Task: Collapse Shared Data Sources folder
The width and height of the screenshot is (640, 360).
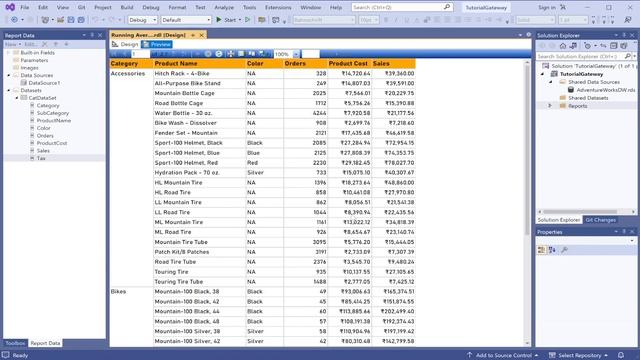Action: pos(550,82)
